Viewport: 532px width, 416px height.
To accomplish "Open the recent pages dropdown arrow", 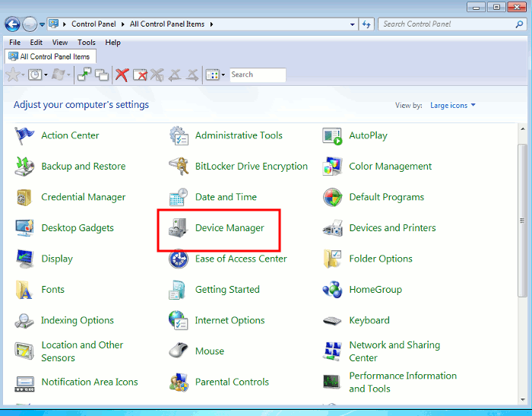I will [42, 24].
